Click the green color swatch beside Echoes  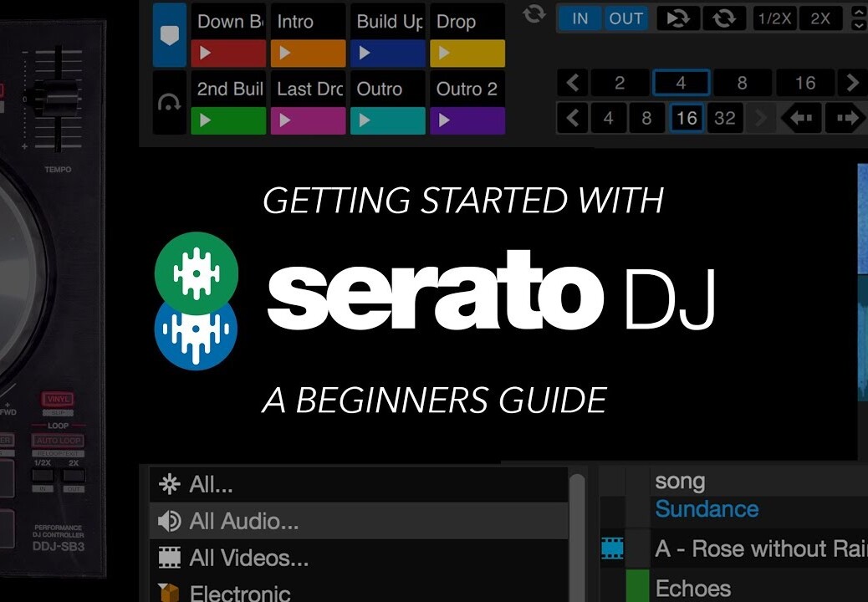point(637,585)
